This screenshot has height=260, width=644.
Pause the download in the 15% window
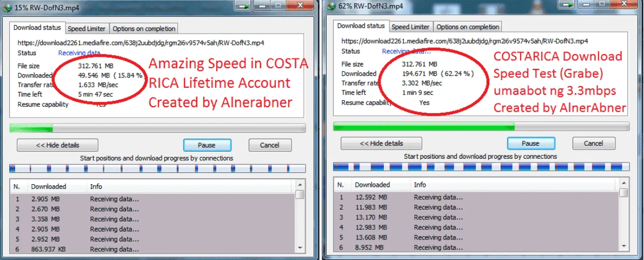[207, 145]
